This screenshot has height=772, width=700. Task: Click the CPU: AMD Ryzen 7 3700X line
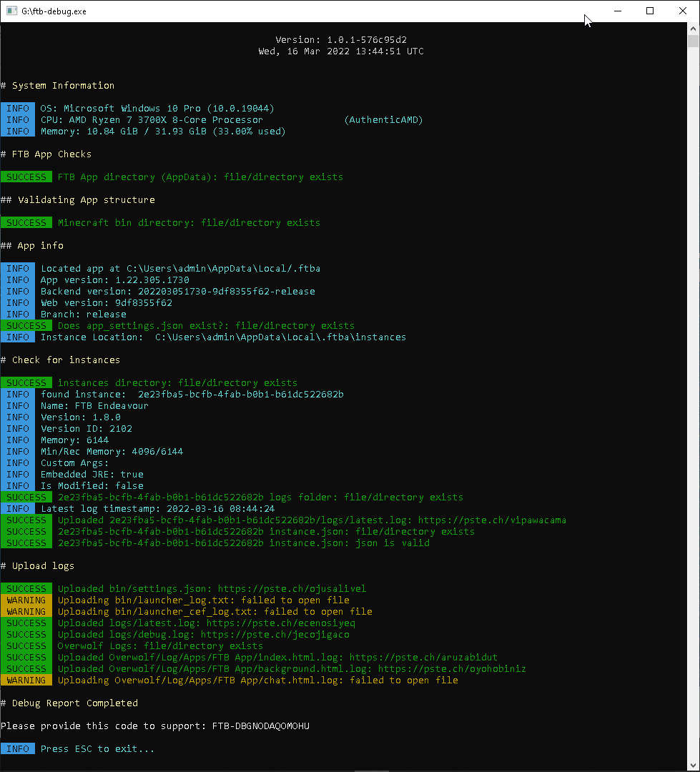click(x=212, y=119)
